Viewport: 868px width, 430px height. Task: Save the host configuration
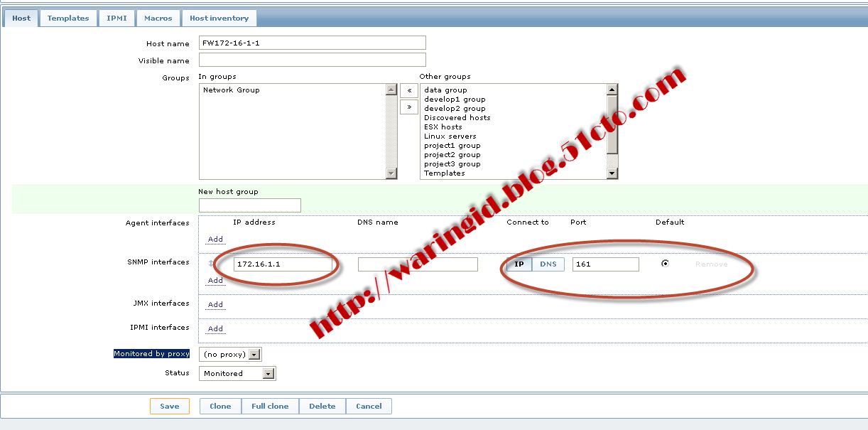coord(170,407)
